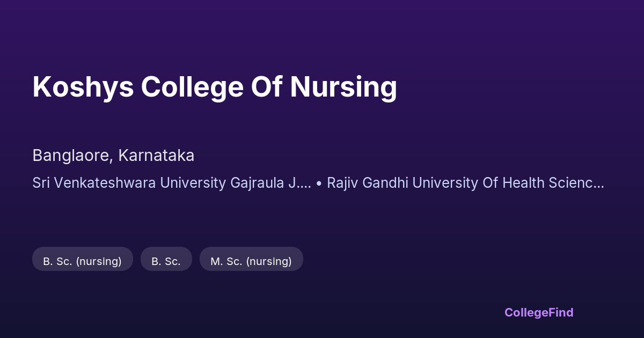This screenshot has height=338, width=644.
Task: Select the Banglaore, Karnataka location text
Action: (113, 156)
